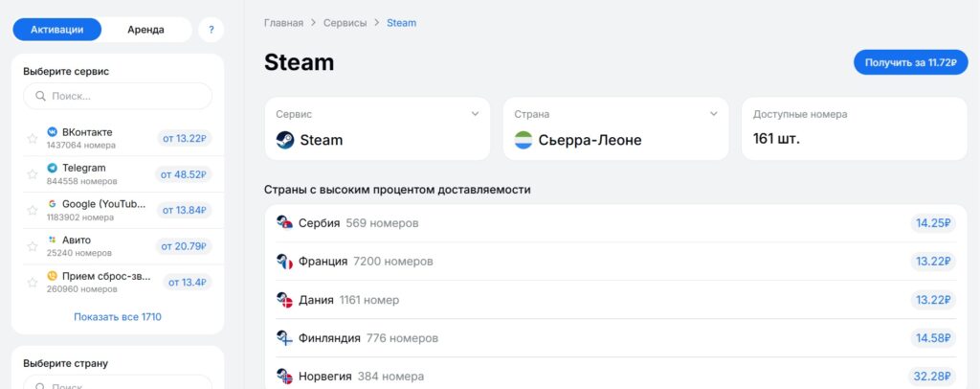Select Финляндия country row
Viewport: 980px width, 389px height.
point(615,338)
